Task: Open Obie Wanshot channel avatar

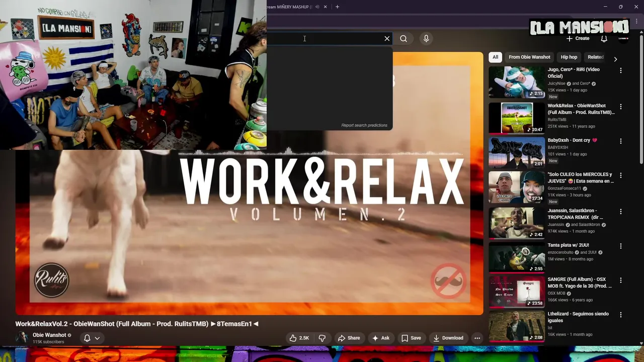Action: coord(22,338)
